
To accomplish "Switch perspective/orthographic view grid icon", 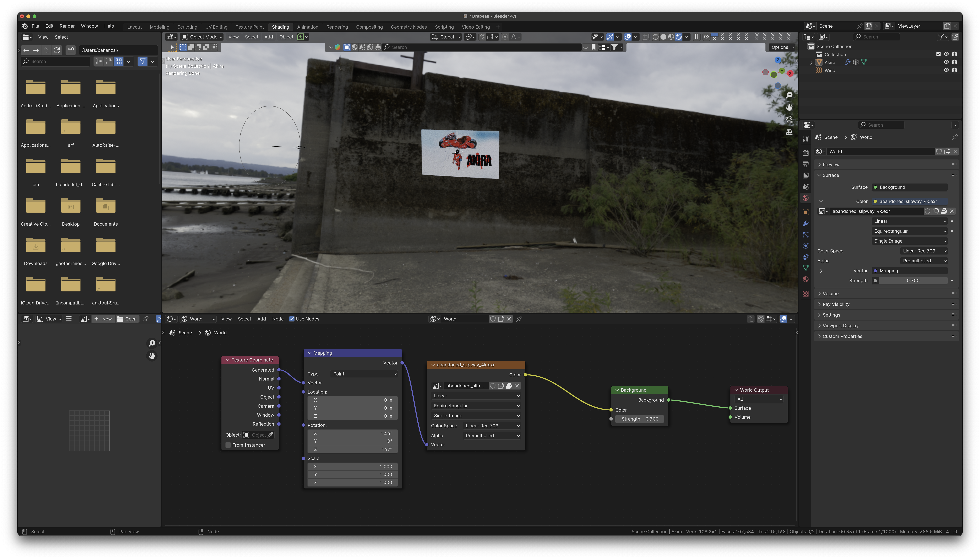I will pos(789,132).
